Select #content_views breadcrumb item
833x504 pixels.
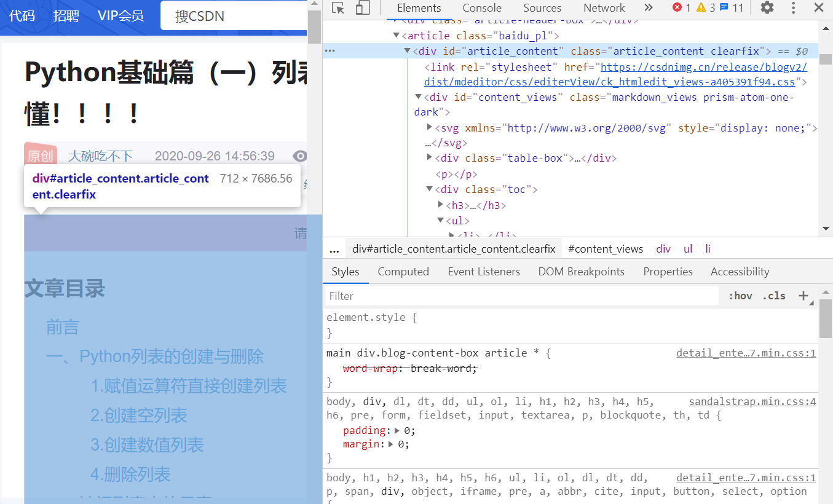pyautogui.click(x=606, y=249)
